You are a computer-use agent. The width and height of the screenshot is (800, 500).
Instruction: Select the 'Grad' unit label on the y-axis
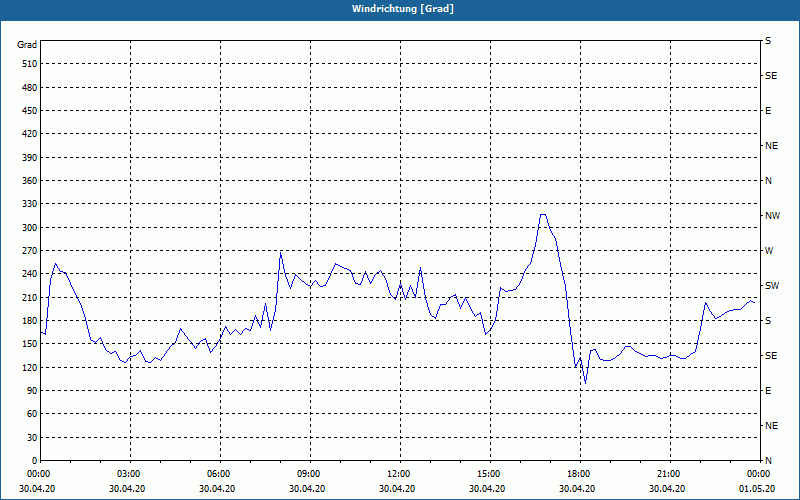pyautogui.click(x=27, y=45)
